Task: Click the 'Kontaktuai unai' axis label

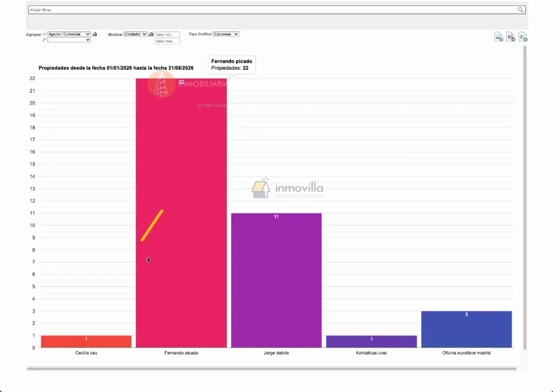Action: pyautogui.click(x=372, y=353)
